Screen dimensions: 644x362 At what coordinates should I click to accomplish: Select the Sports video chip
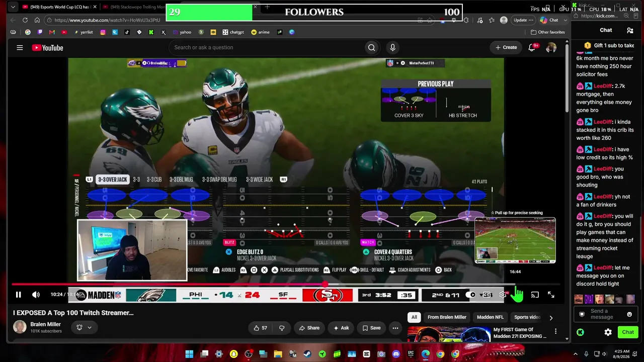point(527,317)
